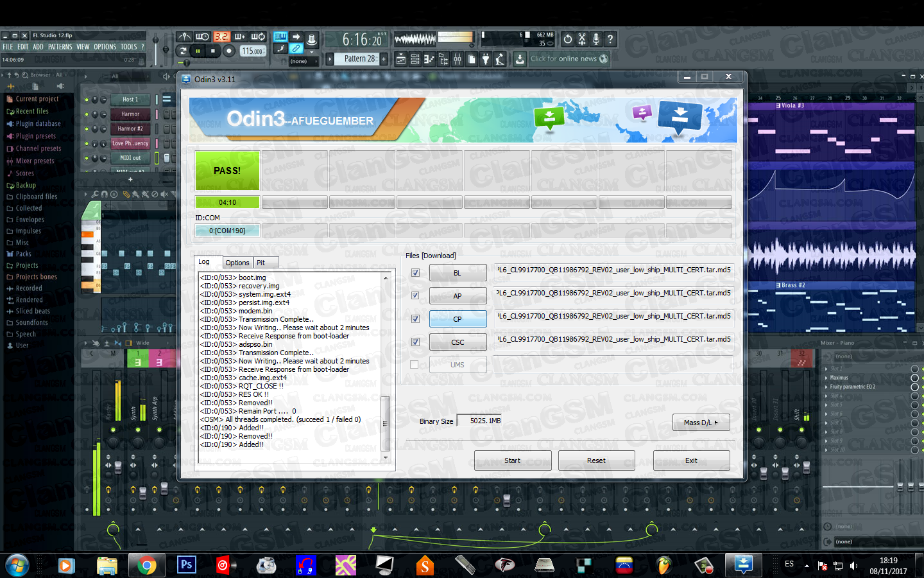Toggle the typing keyboard to piano icon
Screen dimensions: 924x578
(280, 37)
